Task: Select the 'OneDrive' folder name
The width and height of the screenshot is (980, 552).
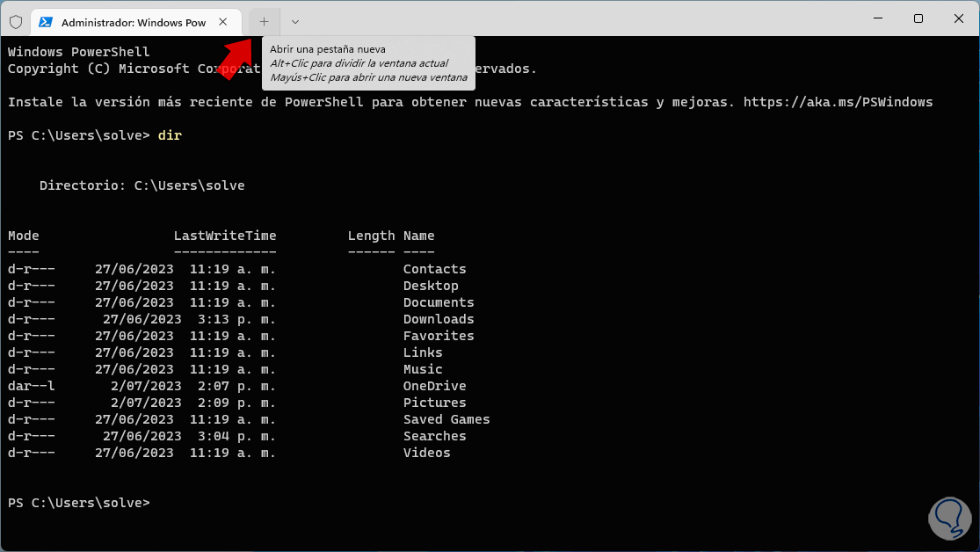Action: click(434, 387)
